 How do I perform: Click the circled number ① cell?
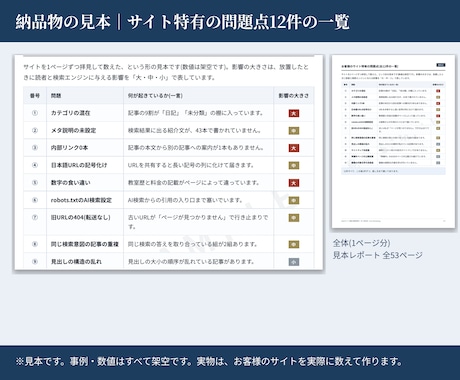(x=35, y=113)
